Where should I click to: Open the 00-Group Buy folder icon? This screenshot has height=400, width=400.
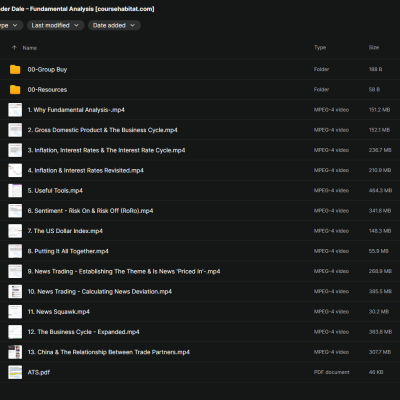point(15,69)
